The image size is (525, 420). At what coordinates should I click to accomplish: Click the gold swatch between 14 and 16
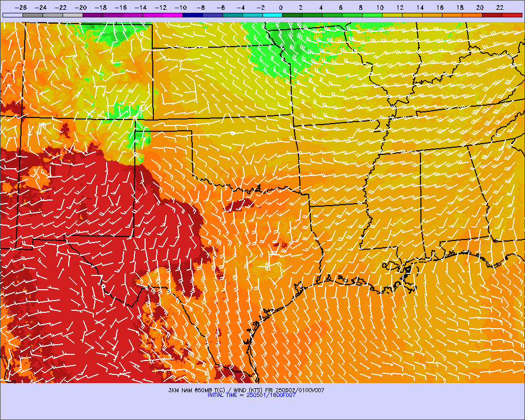(432, 15)
